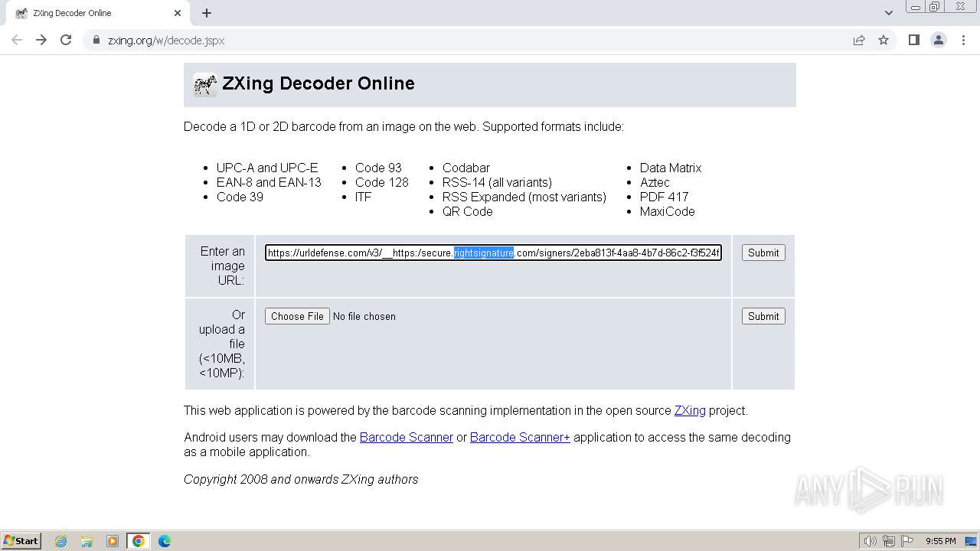Launch Microsoft Edge from the taskbar

coord(165,541)
